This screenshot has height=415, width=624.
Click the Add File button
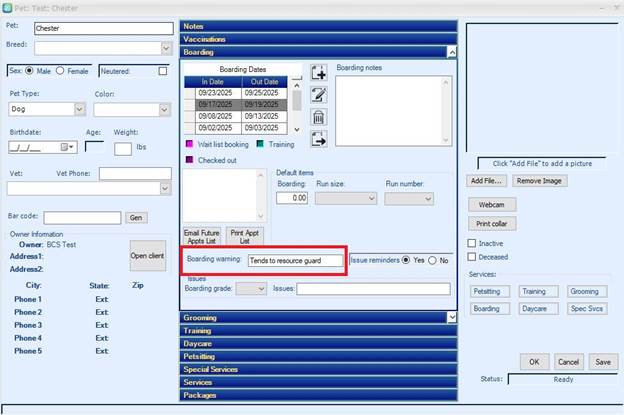486,181
